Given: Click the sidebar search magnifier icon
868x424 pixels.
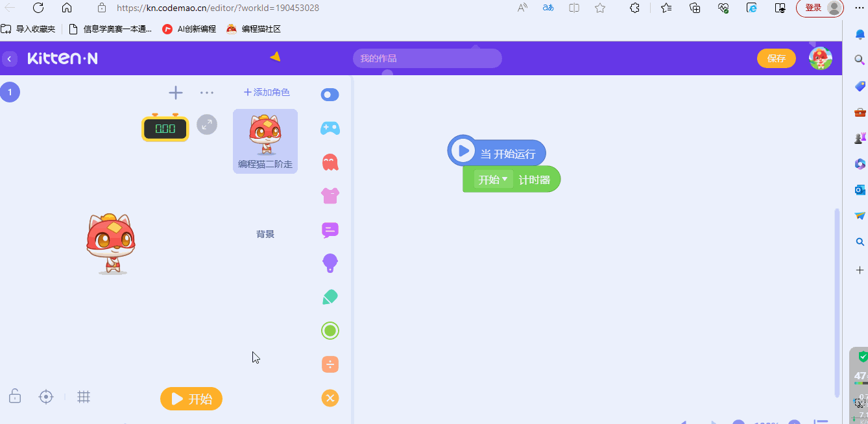Looking at the screenshot, I should 860,60.
